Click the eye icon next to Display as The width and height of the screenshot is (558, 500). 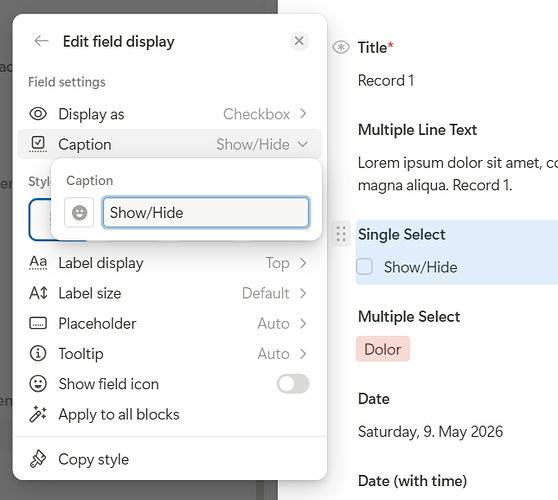coord(38,114)
